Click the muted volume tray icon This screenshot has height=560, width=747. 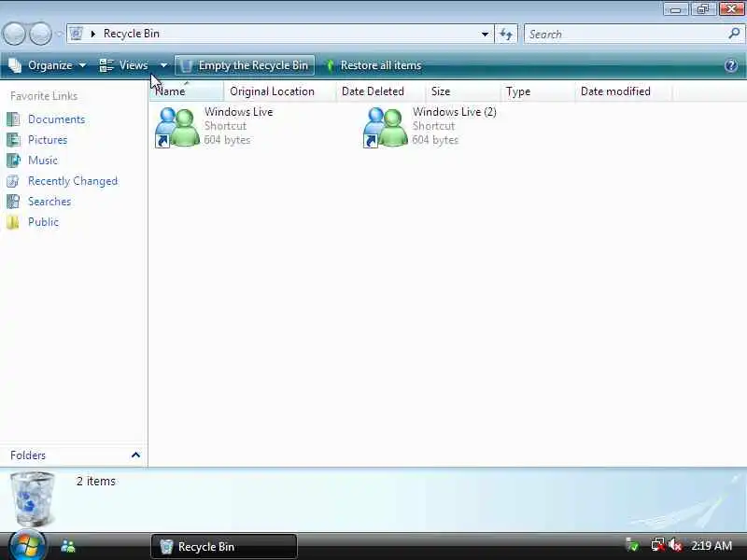pyautogui.click(x=675, y=545)
